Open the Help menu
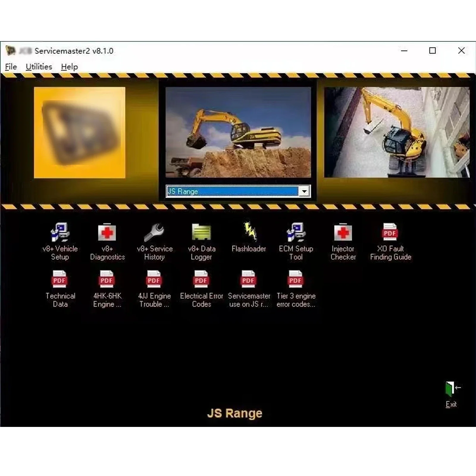This screenshot has width=476, height=476. coord(69,67)
